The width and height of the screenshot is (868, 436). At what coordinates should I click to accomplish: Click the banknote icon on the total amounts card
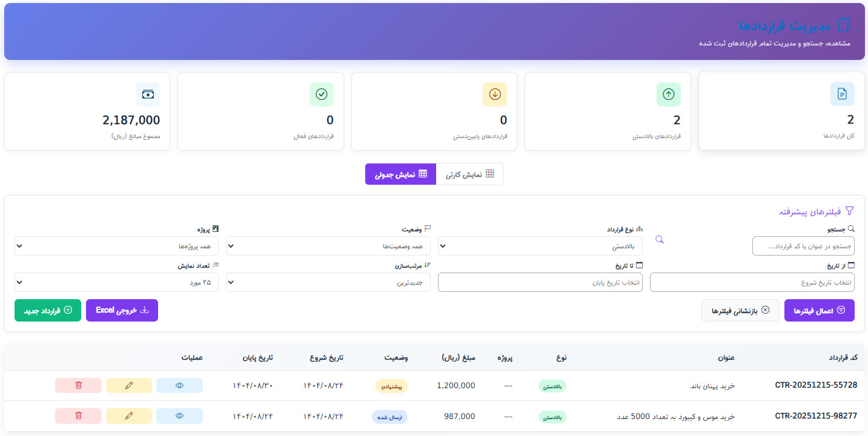pos(147,94)
